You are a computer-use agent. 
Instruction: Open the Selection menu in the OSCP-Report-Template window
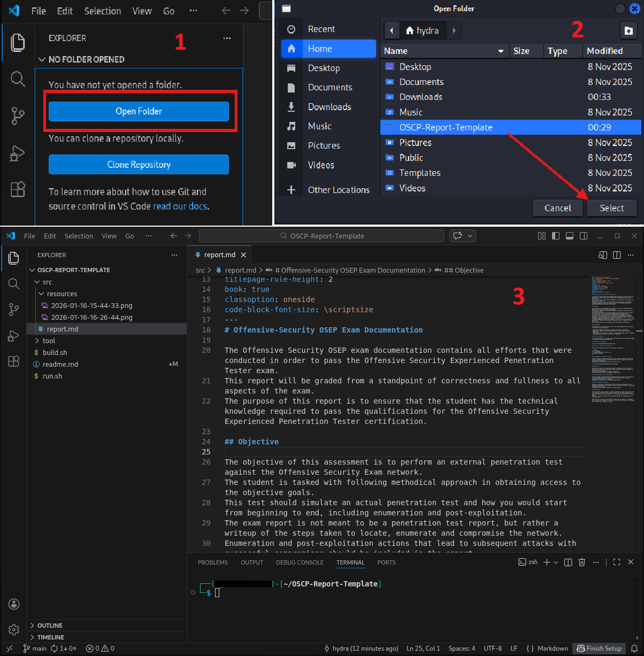79,236
